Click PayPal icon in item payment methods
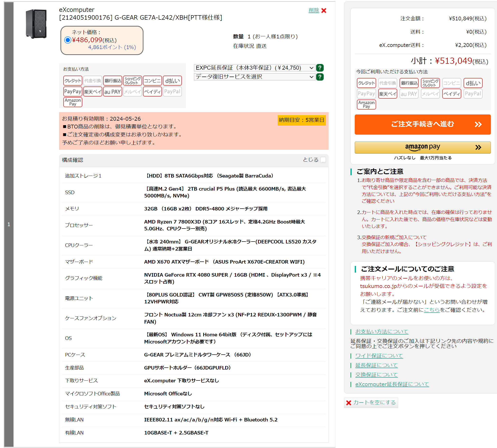This screenshot has height=448, width=497. pyautogui.click(x=172, y=91)
